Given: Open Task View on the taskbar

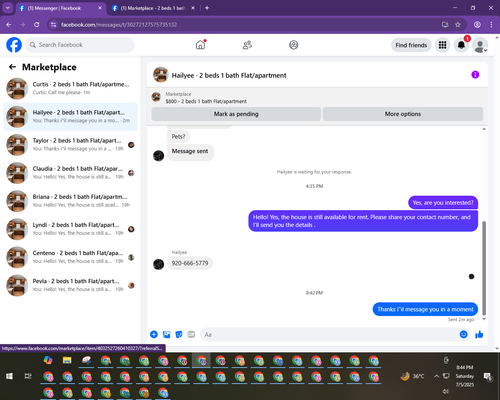Looking at the screenshot, I should pos(28,376).
